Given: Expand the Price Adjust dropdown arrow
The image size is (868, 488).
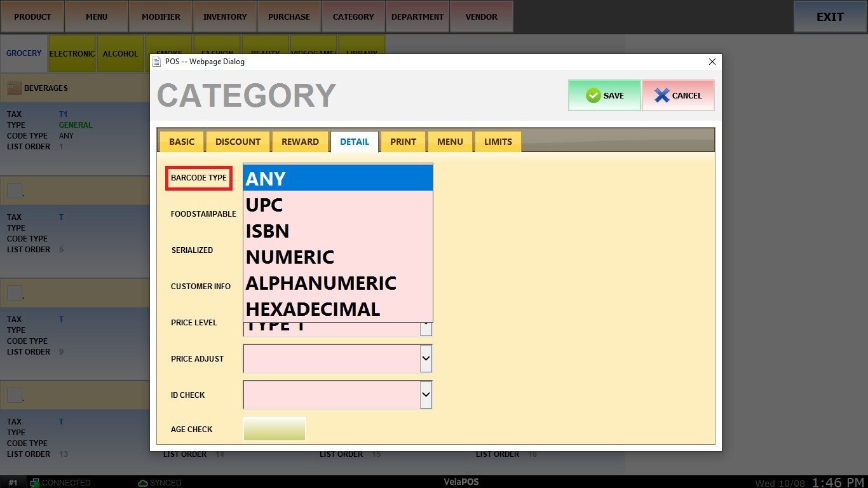Looking at the screenshot, I should click(426, 359).
